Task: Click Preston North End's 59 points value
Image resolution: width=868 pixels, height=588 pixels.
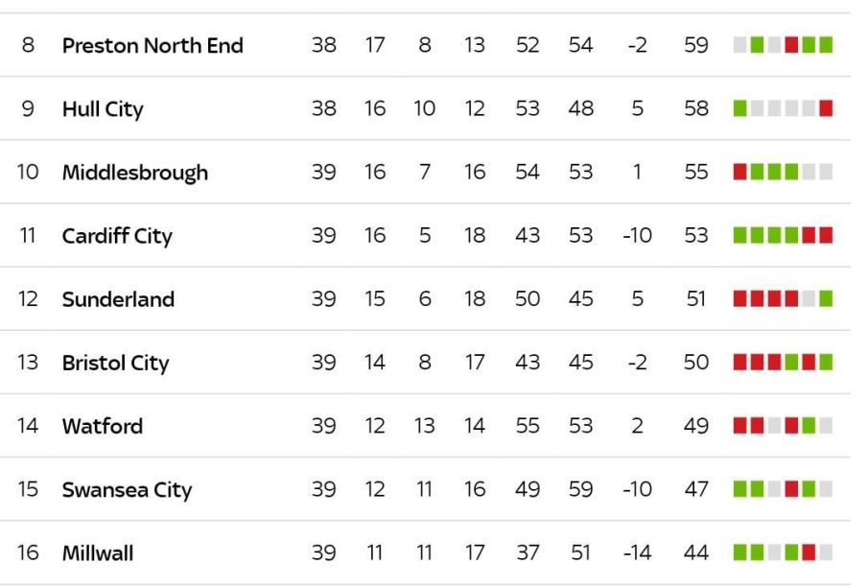Action: tap(696, 45)
